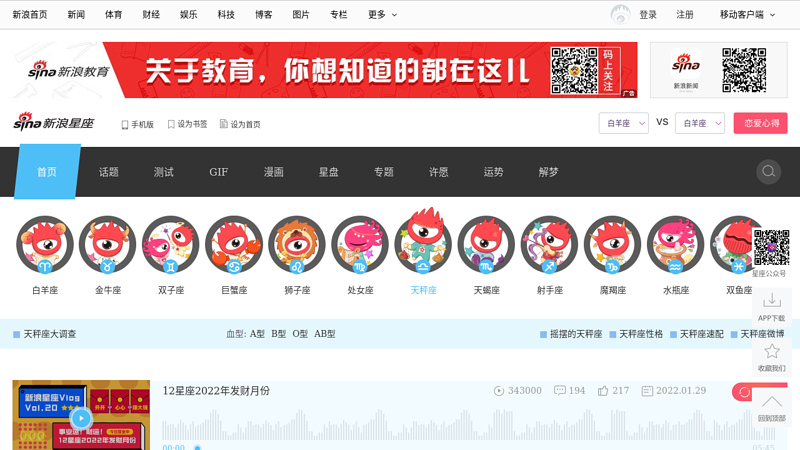This screenshot has width=800, height=450.
Task: Open the 博客 top link
Action: click(x=263, y=15)
